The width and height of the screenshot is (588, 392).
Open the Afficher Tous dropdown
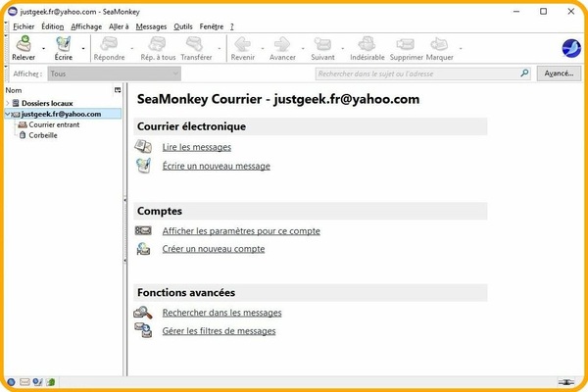pyautogui.click(x=114, y=73)
